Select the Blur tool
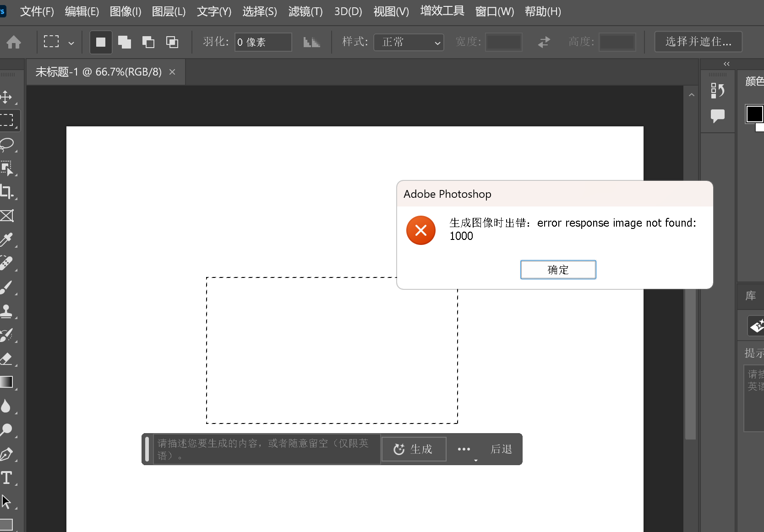This screenshot has width=764, height=532. pos(6,406)
